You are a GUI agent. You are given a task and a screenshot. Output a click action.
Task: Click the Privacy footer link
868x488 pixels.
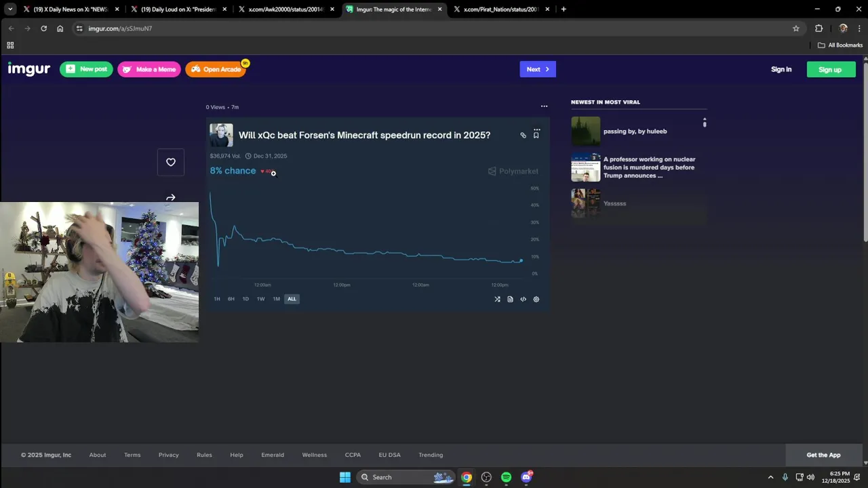169,455
